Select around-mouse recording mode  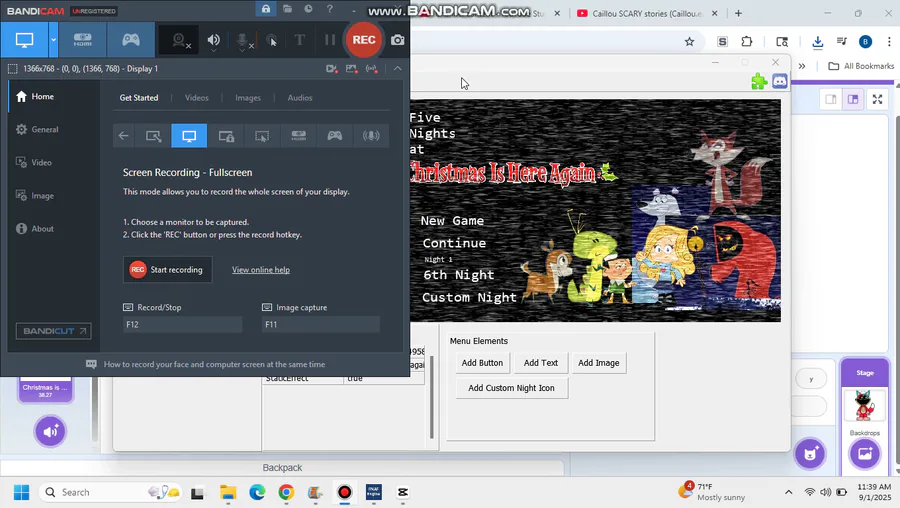[x=262, y=136]
